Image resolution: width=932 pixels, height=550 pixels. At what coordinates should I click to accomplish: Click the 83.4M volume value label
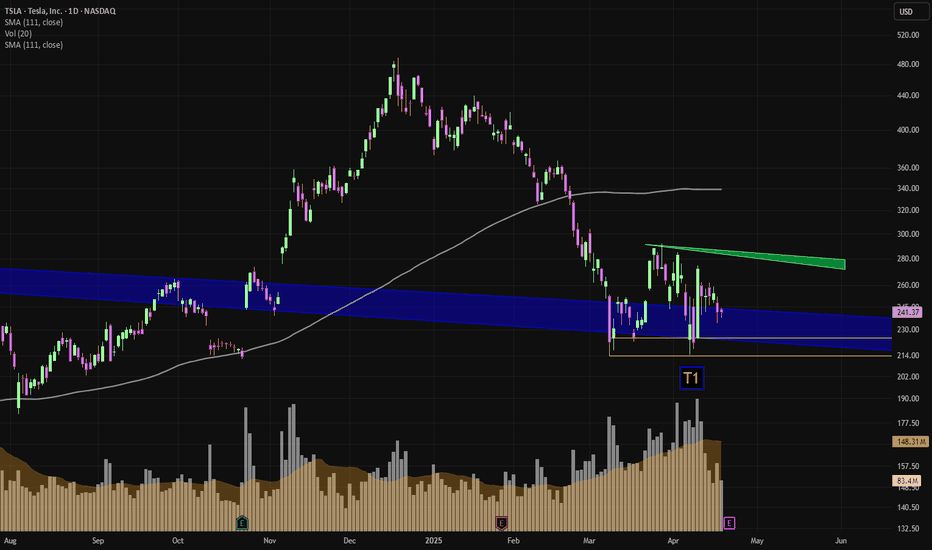(907, 480)
